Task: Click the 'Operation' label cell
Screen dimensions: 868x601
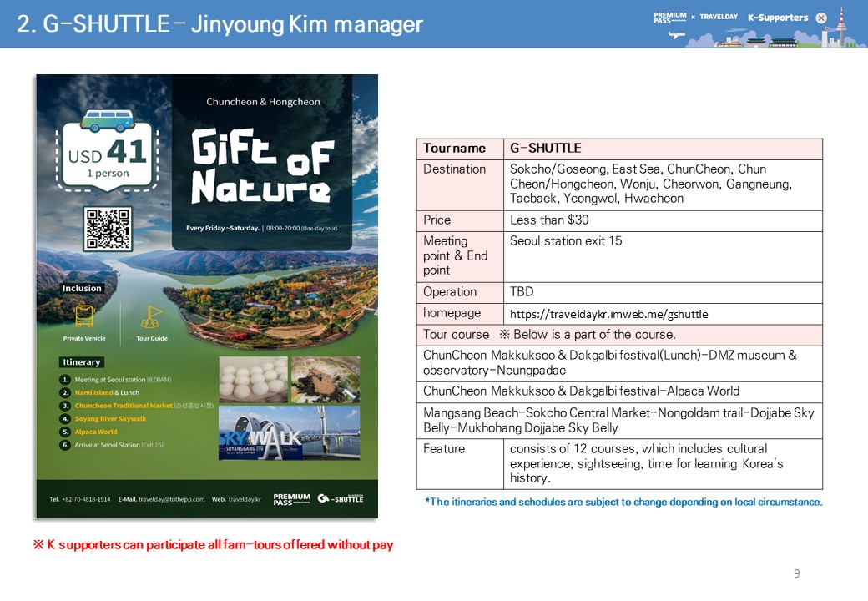Action: [x=460, y=293]
